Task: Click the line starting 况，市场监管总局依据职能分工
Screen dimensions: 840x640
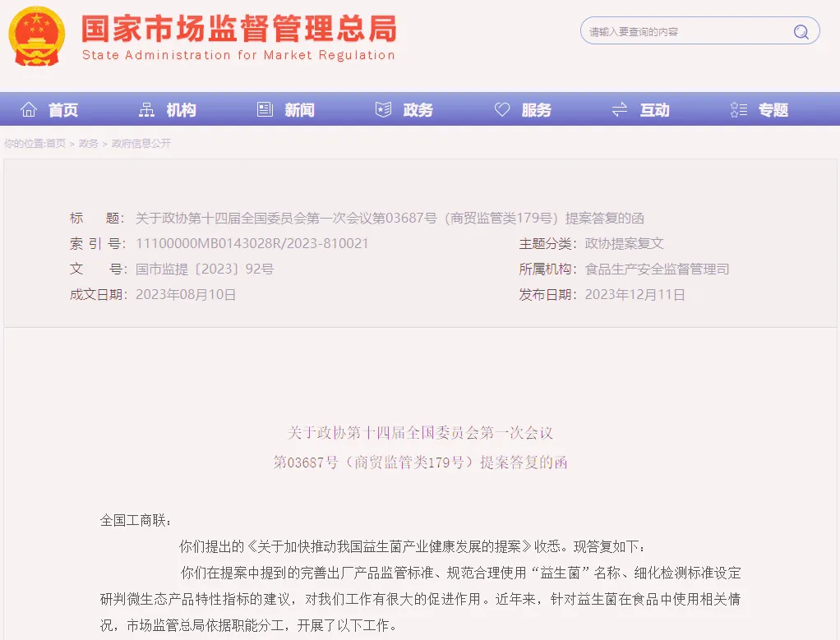Action: (249, 625)
